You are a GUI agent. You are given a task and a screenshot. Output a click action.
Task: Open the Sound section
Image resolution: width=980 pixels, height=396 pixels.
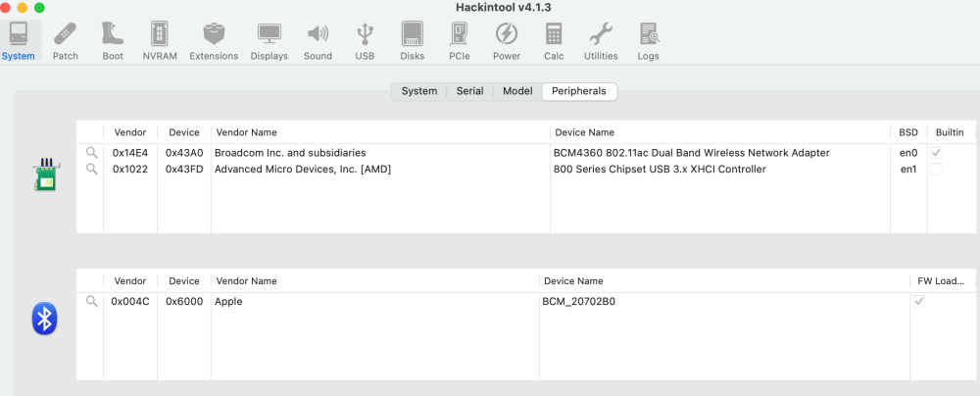click(x=318, y=40)
